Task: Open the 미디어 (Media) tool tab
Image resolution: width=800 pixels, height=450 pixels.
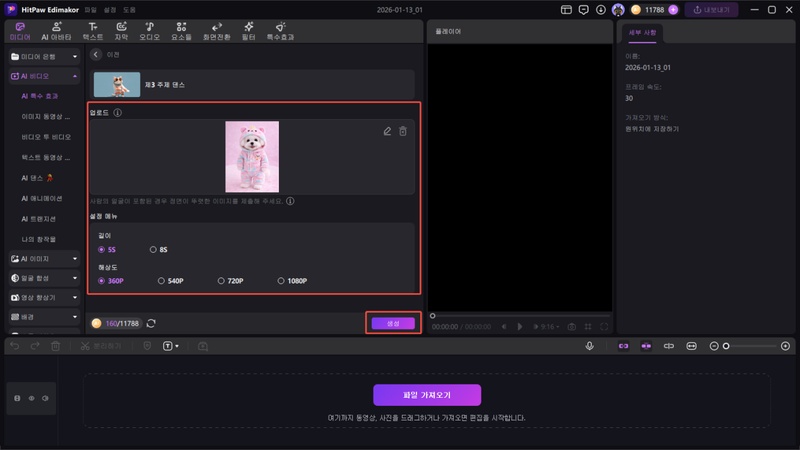Action: (20, 31)
